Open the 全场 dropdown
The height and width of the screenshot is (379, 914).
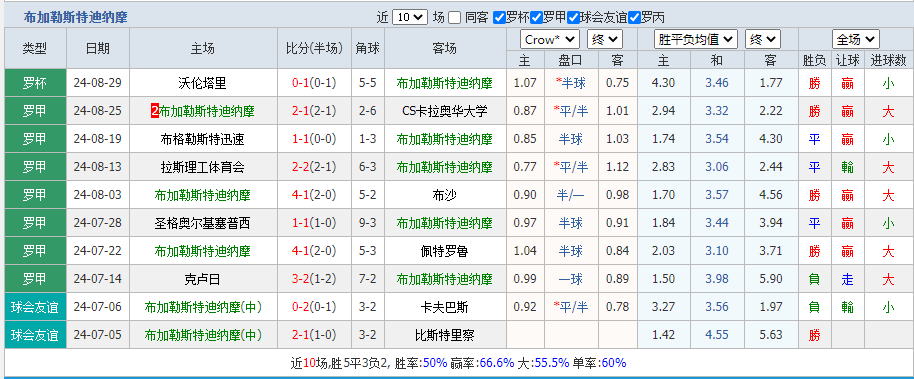[856, 40]
